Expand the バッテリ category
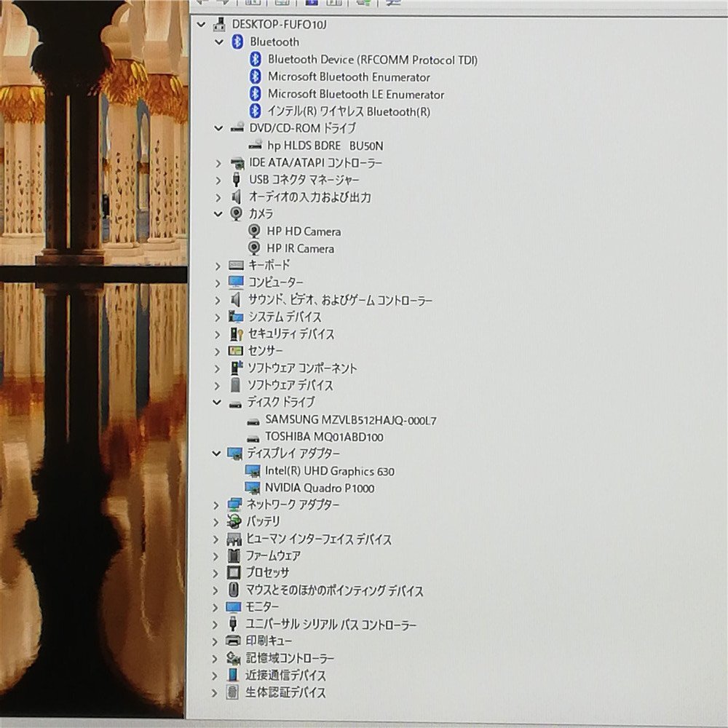This screenshot has height=728, width=728. (216, 522)
